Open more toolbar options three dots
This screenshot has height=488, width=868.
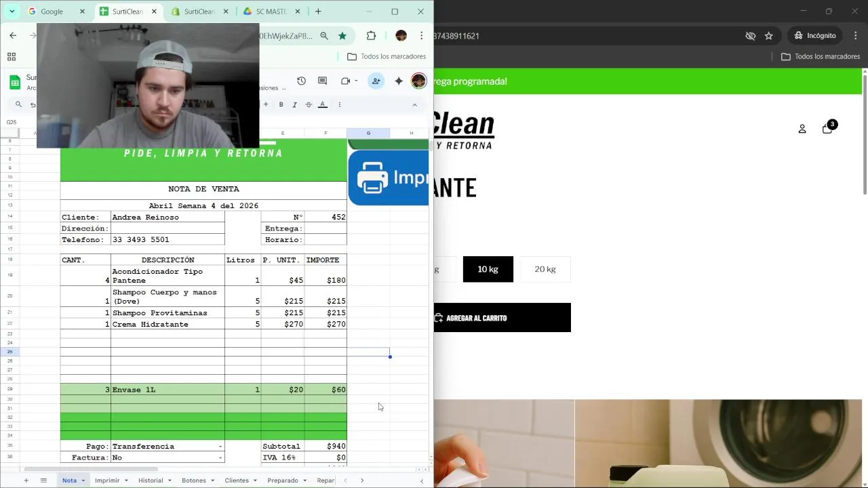point(340,104)
